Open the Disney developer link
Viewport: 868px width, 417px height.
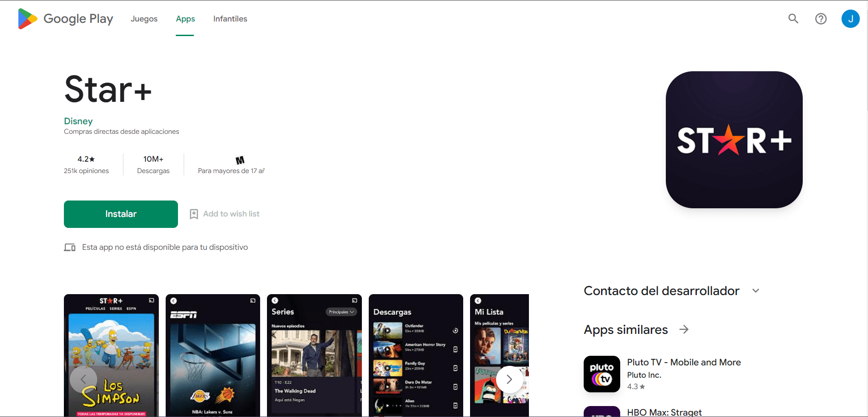click(78, 121)
